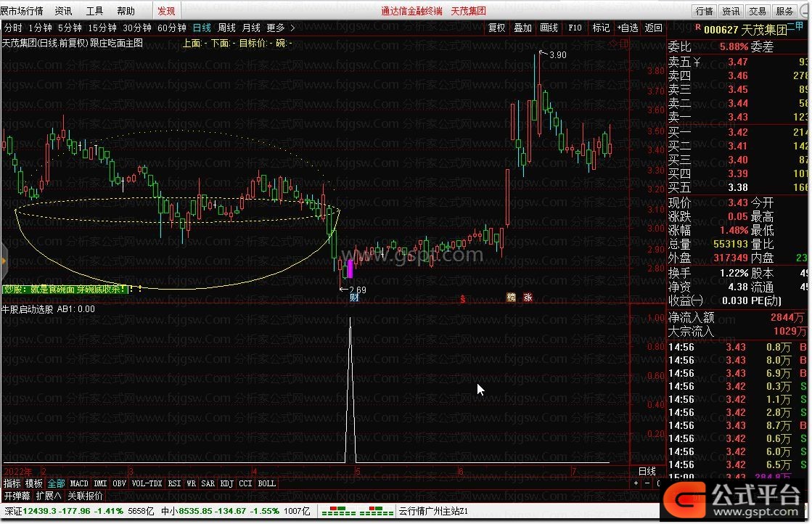Open the 发现 tab
812x524 pixels.
click(166, 11)
